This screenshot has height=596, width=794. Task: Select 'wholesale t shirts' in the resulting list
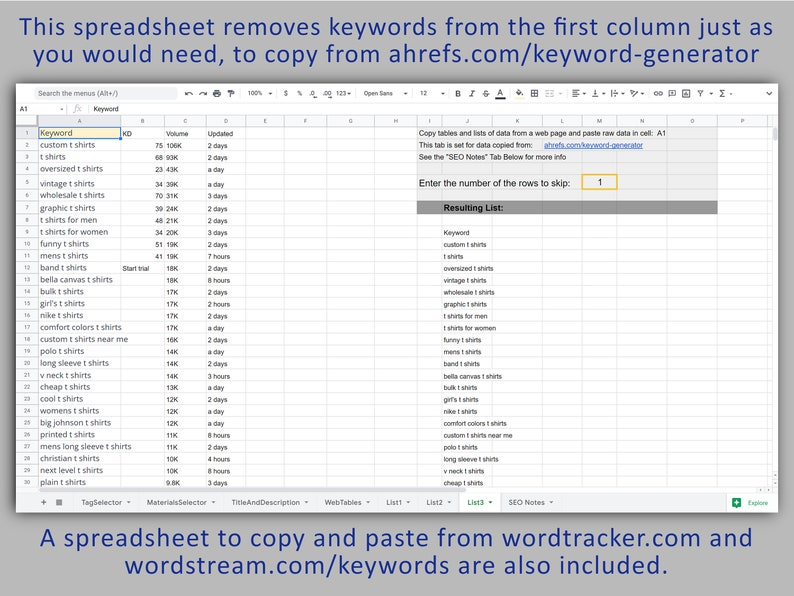tap(469, 292)
